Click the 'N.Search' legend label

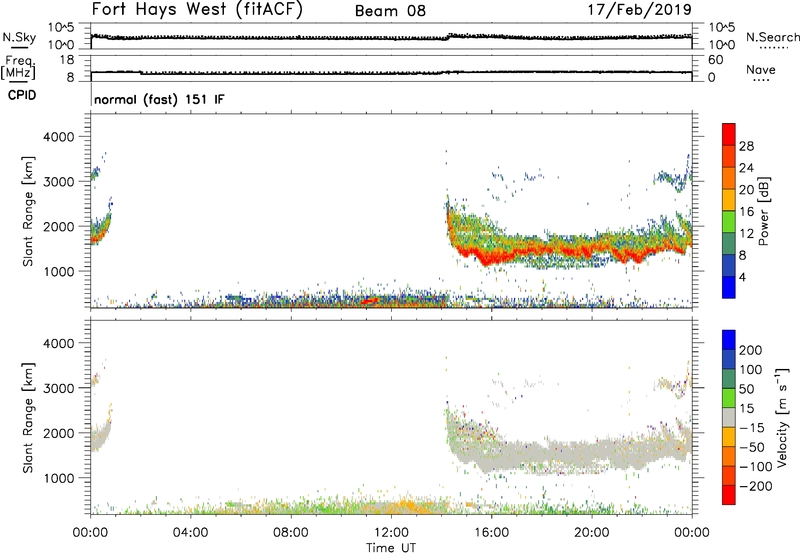[772, 37]
